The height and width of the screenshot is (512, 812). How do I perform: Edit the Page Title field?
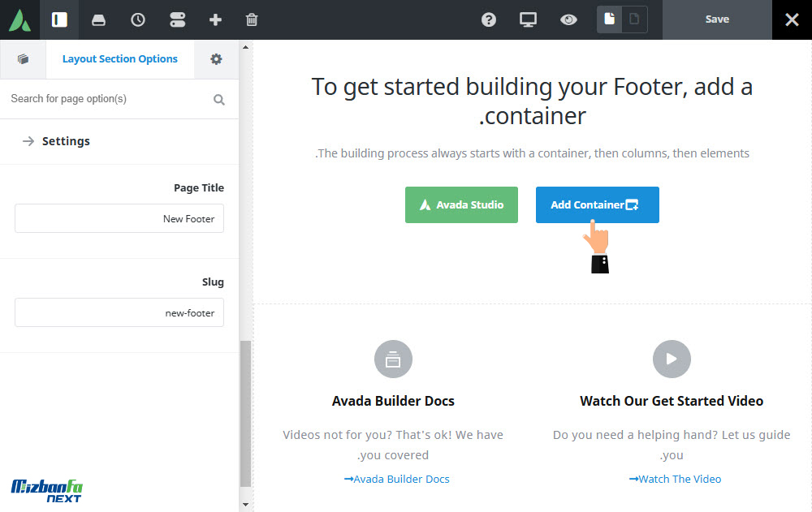click(x=119, y=218)
